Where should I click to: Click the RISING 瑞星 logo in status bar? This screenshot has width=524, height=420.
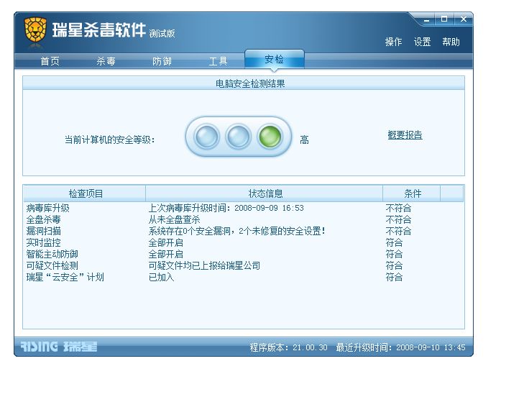tap(59, 347)
